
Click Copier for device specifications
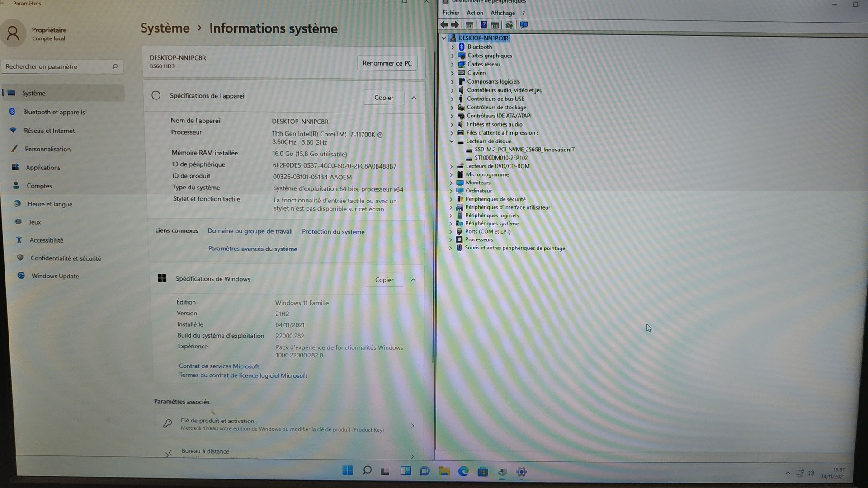[384, 98]
